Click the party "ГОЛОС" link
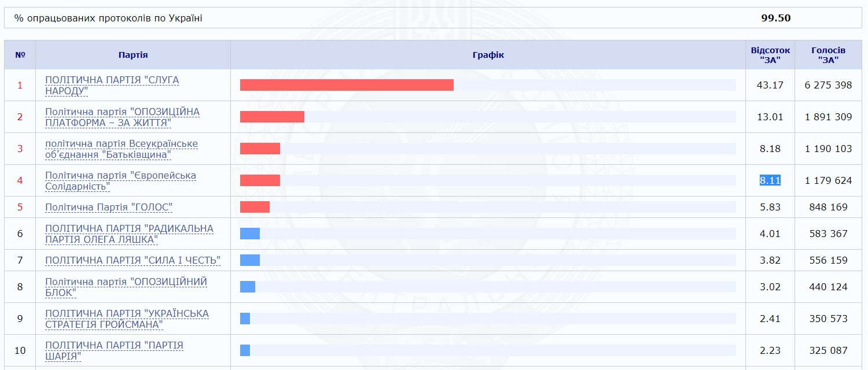Viewport: 868px width, 370px height. 109,207
